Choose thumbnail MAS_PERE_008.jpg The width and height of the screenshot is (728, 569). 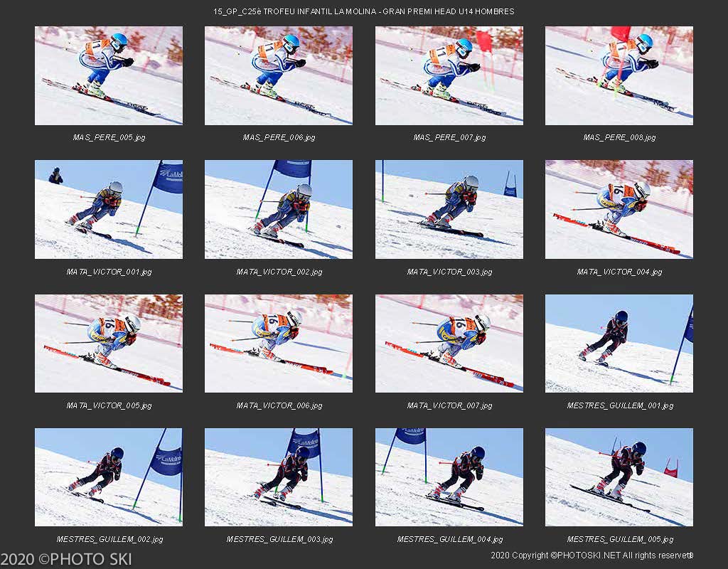tap(619, 75)
